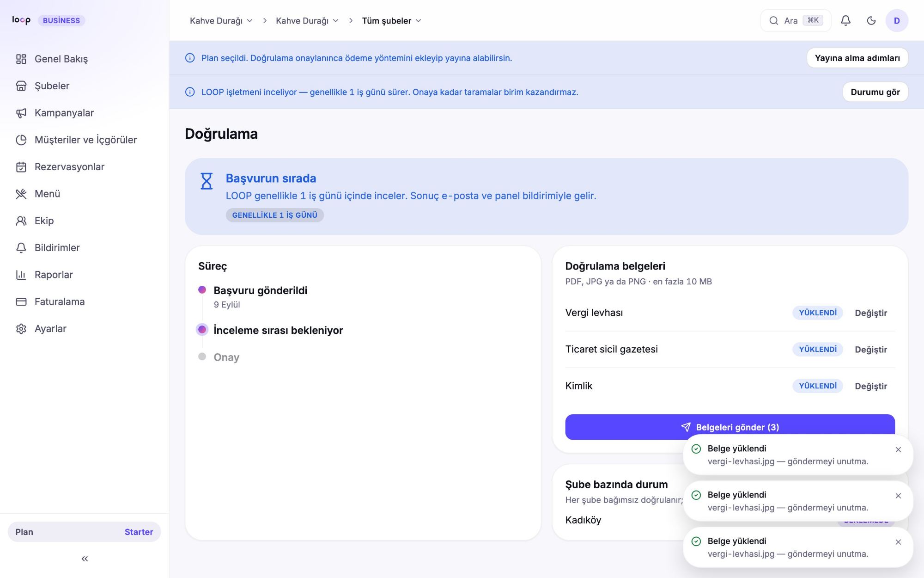Click the YÜKLENDİ badge in the Kimlik row

pos(818,386)
